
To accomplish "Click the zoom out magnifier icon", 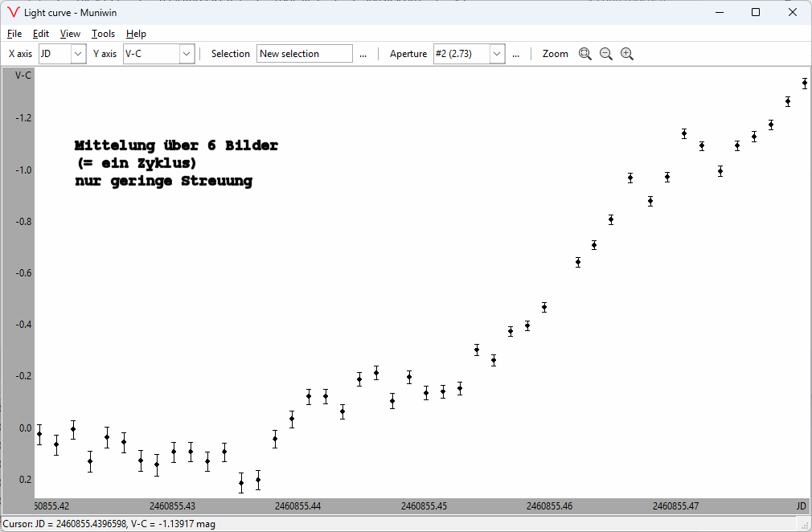I will pyautogui.click(x=606, y=54).
